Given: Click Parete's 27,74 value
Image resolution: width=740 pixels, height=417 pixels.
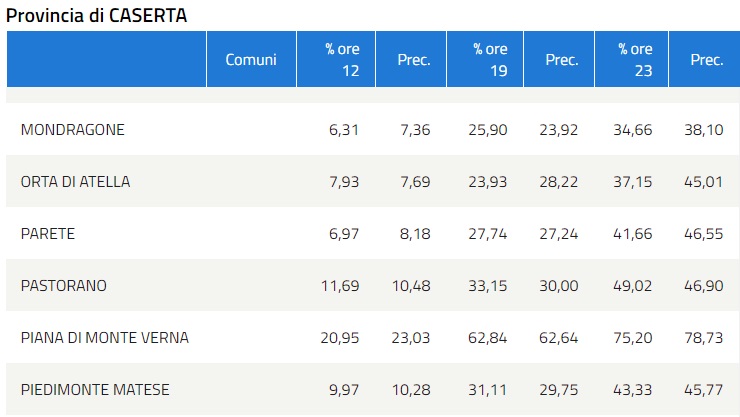Looking at the screenshot, I should pyautogui.click(x=489, y=234).
